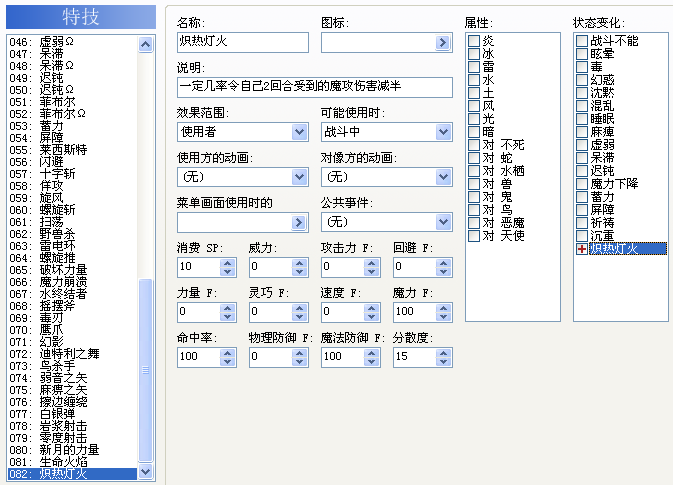Increase the 灵巧 F value
Screen dimensions: 673x485
tap(300, 308)
